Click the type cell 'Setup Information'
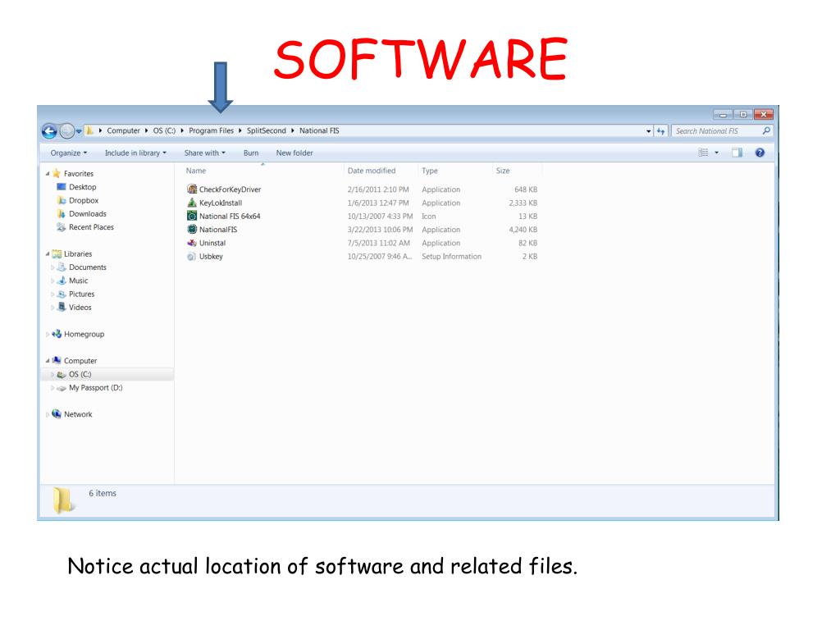 pyautogui.click(x=451, y=257)
